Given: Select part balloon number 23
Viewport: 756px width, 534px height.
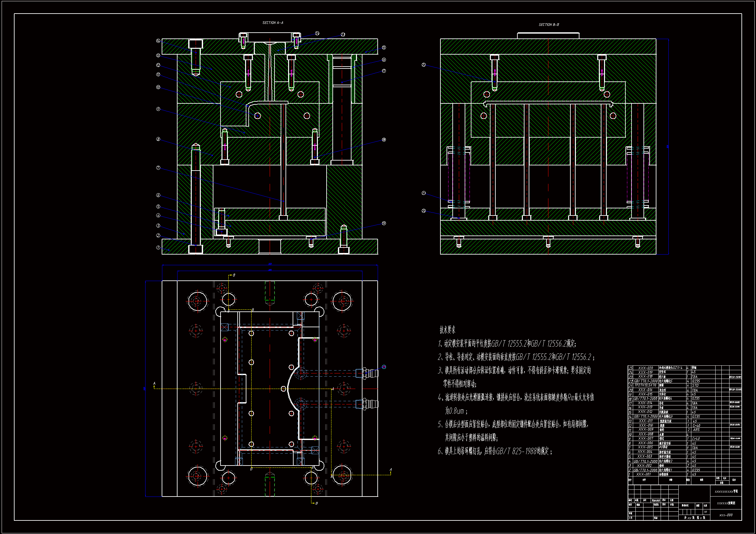Looking at the screenshot, I should (343, 35).
